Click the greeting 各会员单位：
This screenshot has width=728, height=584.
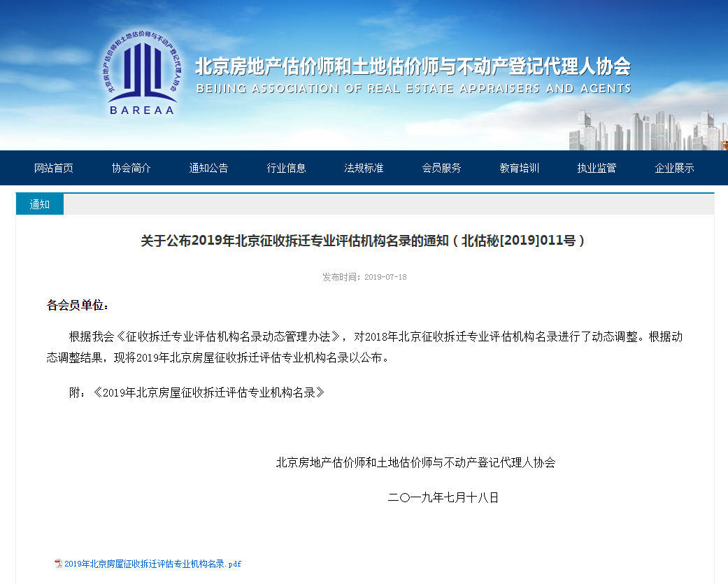78,305
